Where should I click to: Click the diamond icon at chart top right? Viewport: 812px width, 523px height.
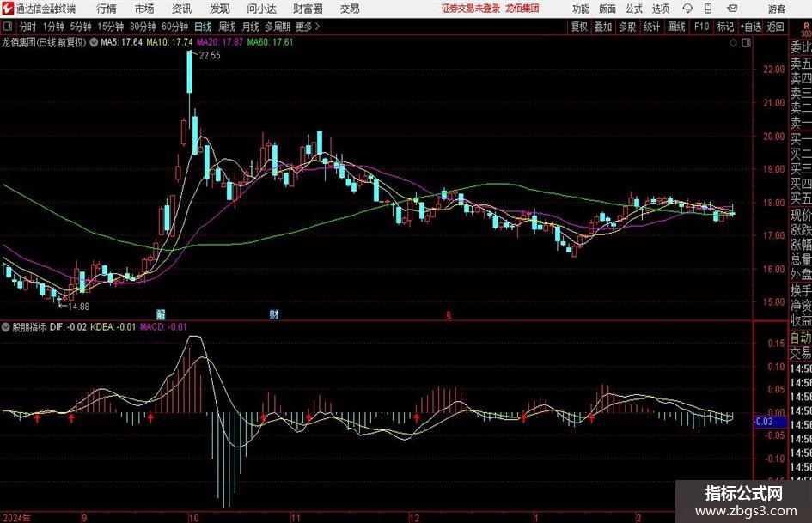coord(733,43)
